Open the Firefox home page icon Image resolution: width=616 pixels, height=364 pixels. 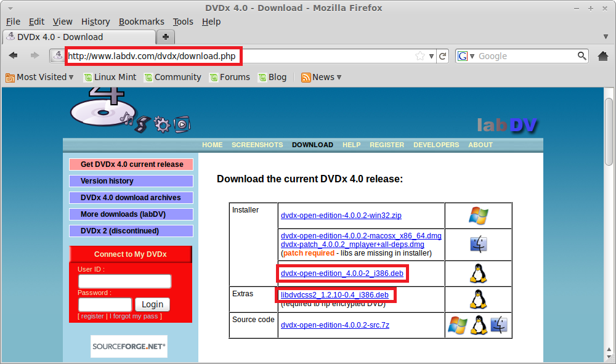(603, 56)
